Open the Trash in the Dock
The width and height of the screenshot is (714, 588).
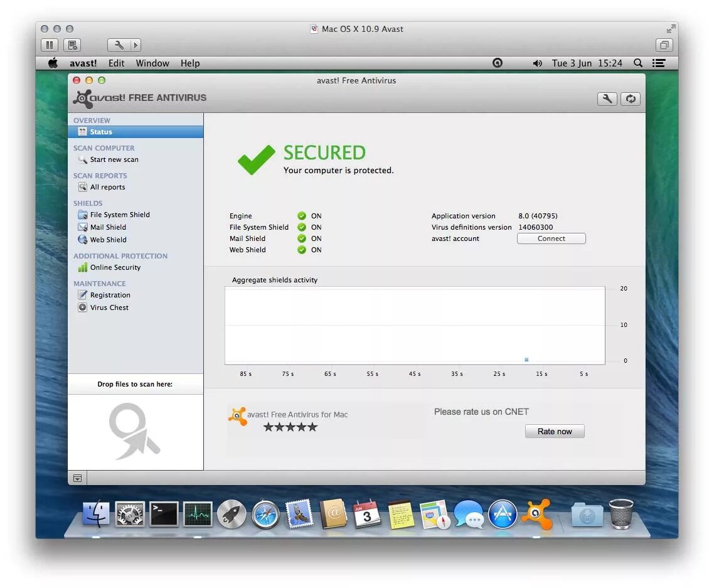[x=622, y=514]
